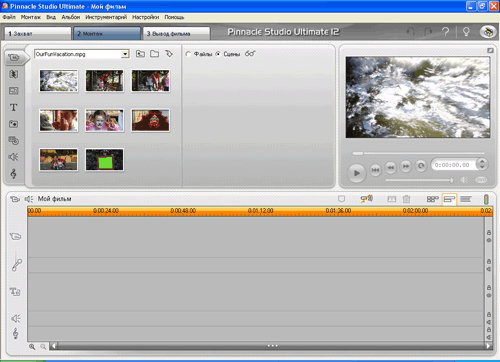Lock the title track padlock
The height and width of the screenshot is (362, 500).
pyautogui.click(x=489, y=287)
